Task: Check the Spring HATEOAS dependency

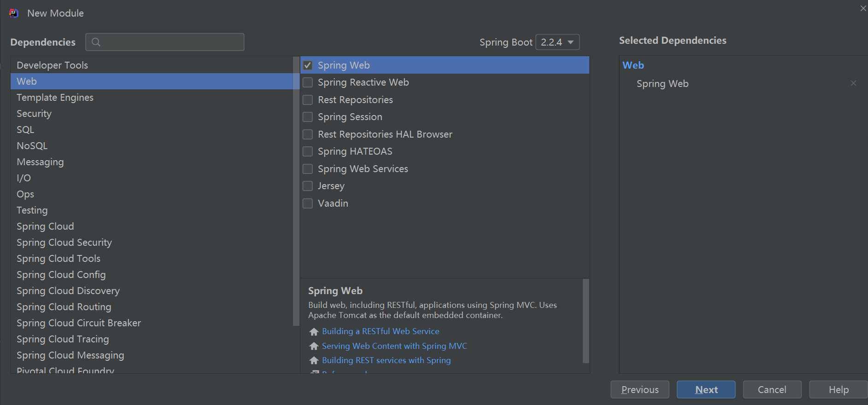Action: (308, 151)
